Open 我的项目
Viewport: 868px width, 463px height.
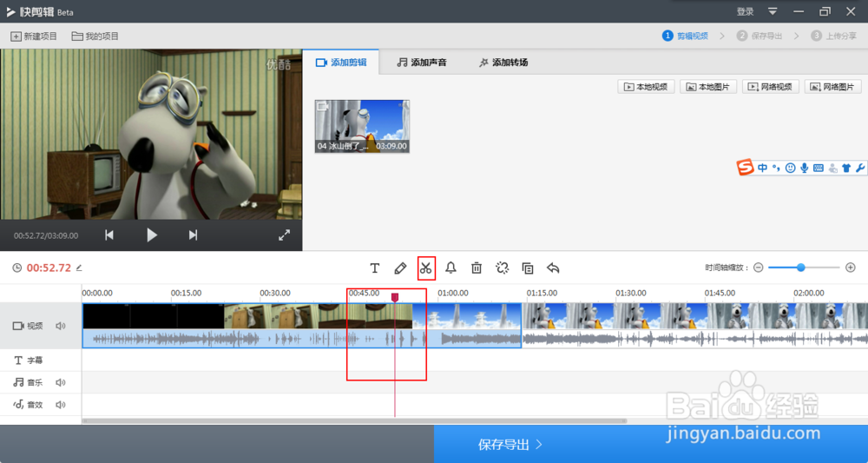pos(95,36)
